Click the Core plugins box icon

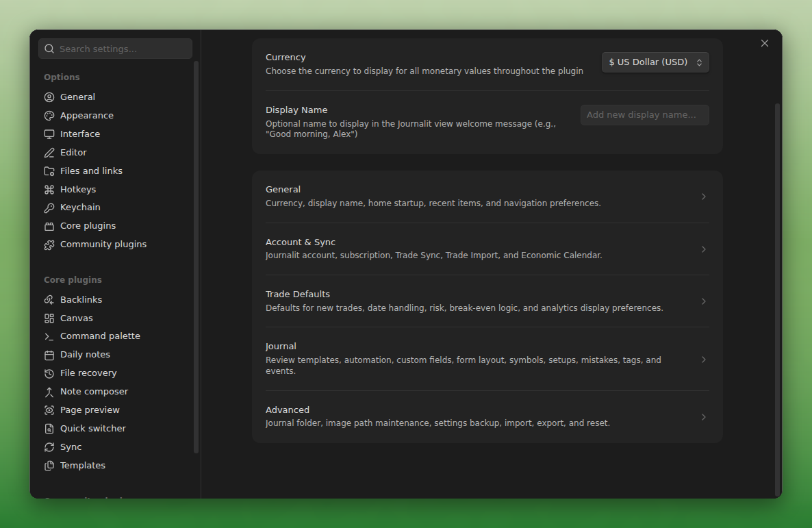tap(49, 226)
